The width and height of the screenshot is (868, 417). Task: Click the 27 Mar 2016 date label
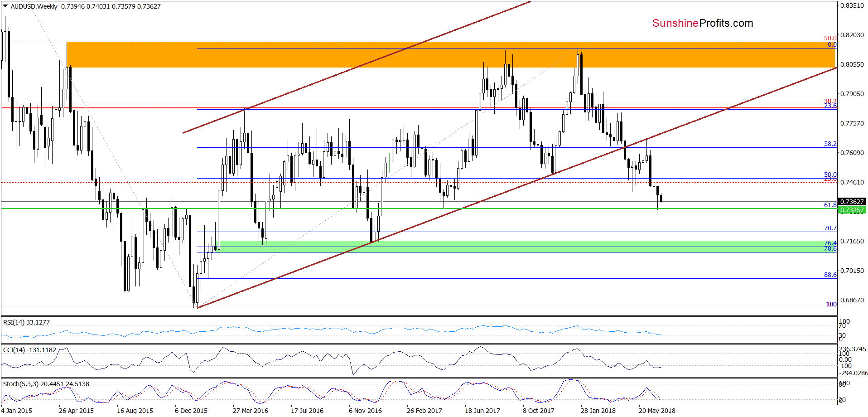tap(251, 411)
